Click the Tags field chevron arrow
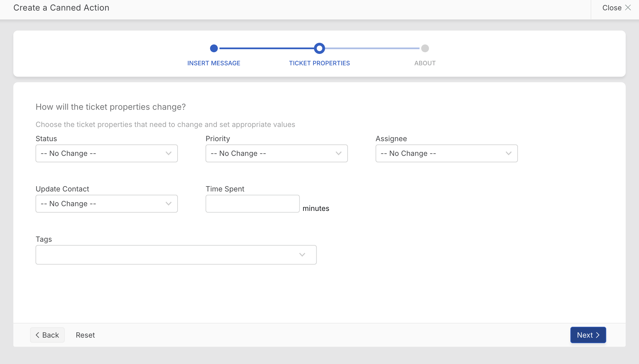The image size is (639, 364). point(302,255)
